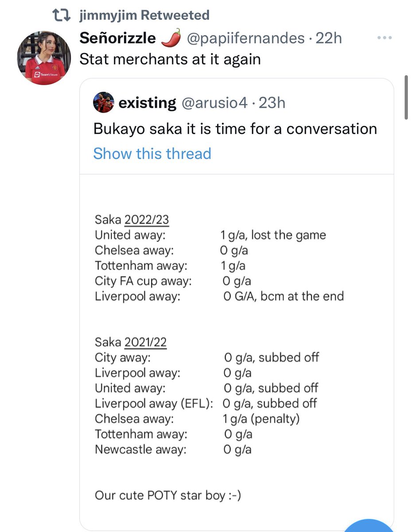Tap the 23h timestamp in quoted tweet
Screen dimensions: 411x532
pos(272,103)
